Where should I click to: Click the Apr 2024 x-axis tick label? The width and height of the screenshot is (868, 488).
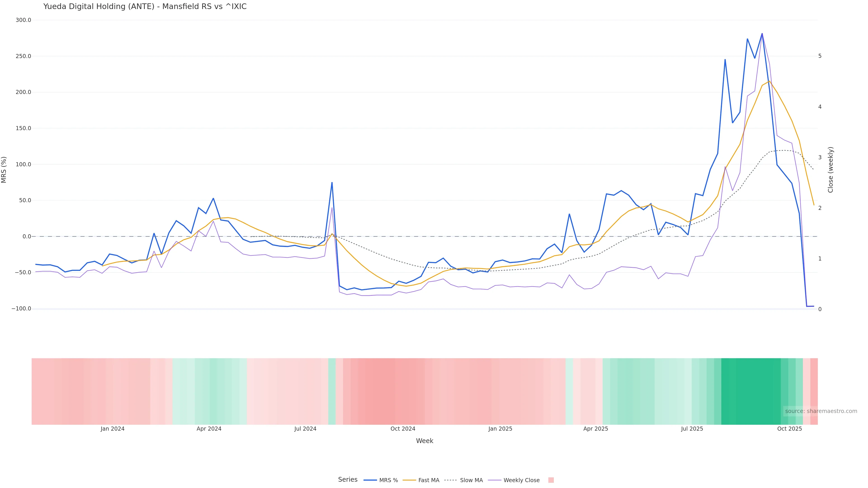(209, 429)
